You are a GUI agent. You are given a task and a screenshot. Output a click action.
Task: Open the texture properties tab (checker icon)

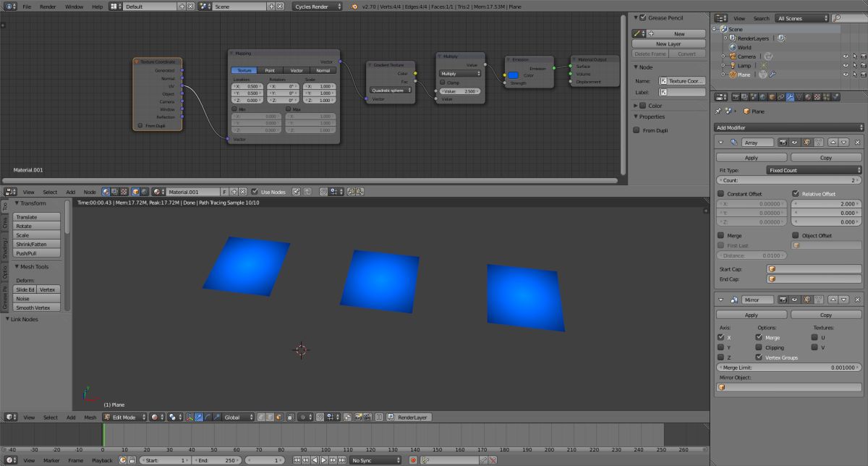point(817,96)
